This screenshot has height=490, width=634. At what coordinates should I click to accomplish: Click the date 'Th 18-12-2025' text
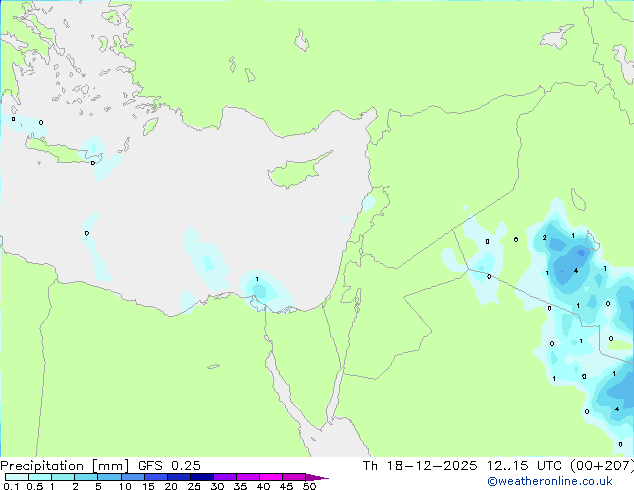420,466
